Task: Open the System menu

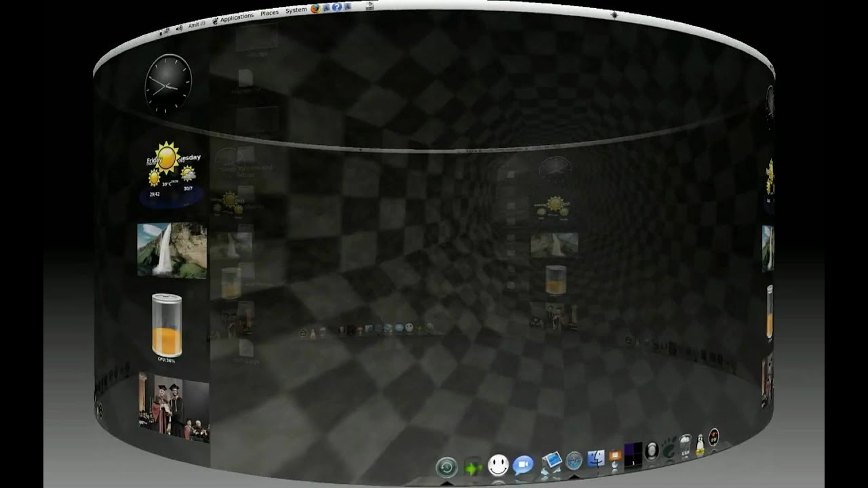Action: 296,10
